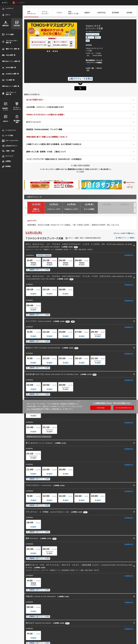
Task: Open the Dolby Cinema 劇場一覧 entry
Action: point(11,61)
